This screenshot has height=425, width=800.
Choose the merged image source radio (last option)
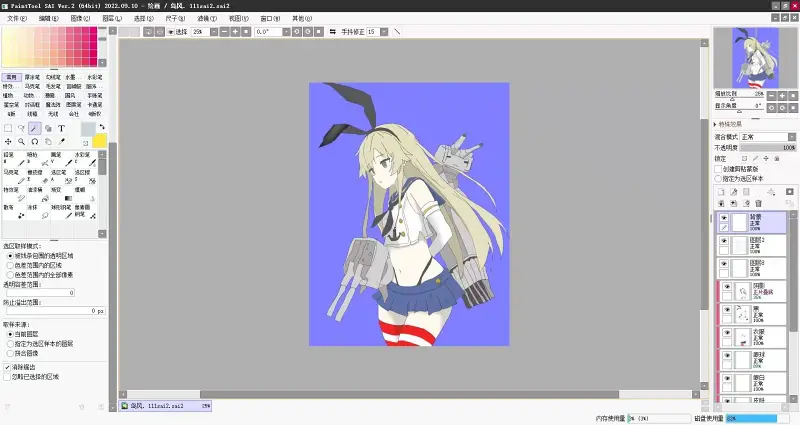pyautogui.click(x=10, y=353)
